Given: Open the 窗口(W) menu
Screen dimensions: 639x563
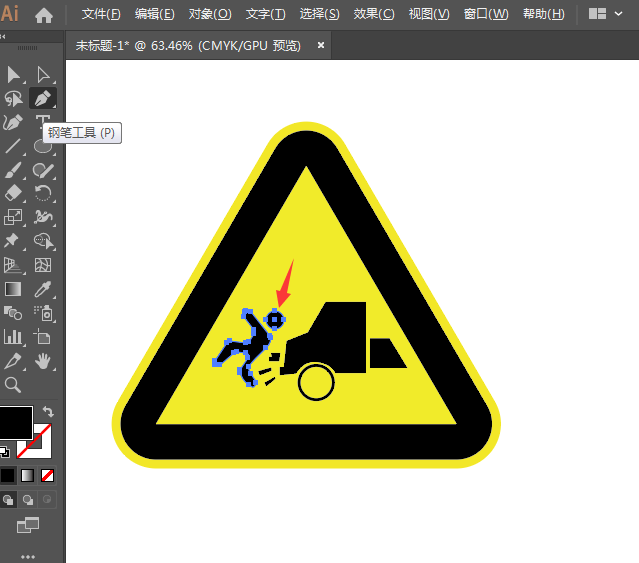Looking at the screenshot, I should click(x=486, y=14).
